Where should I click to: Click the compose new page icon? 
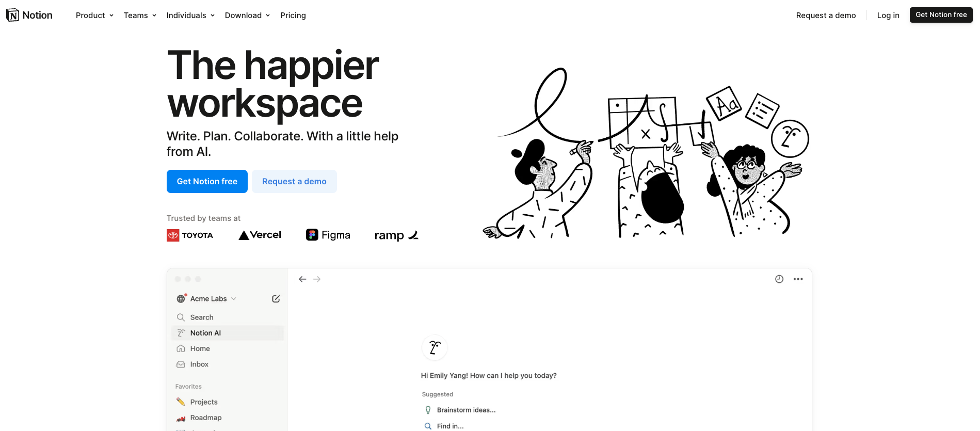pos(276,299)
